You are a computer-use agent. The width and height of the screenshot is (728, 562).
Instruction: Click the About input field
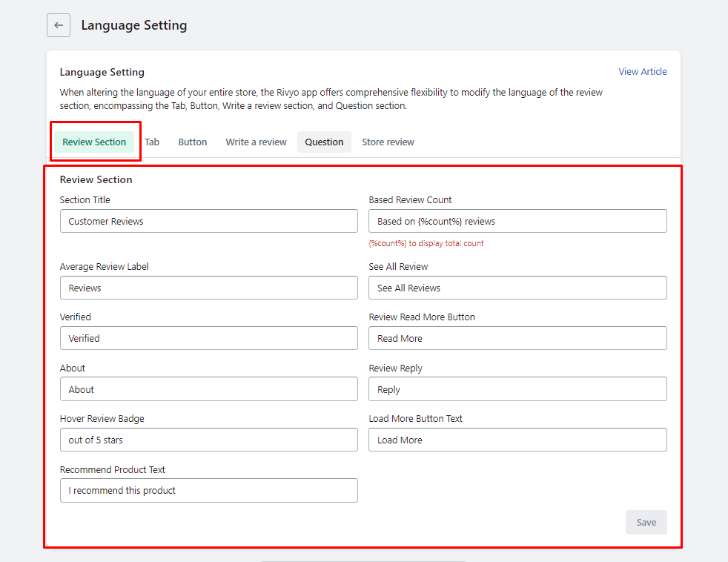click(208, 389)
